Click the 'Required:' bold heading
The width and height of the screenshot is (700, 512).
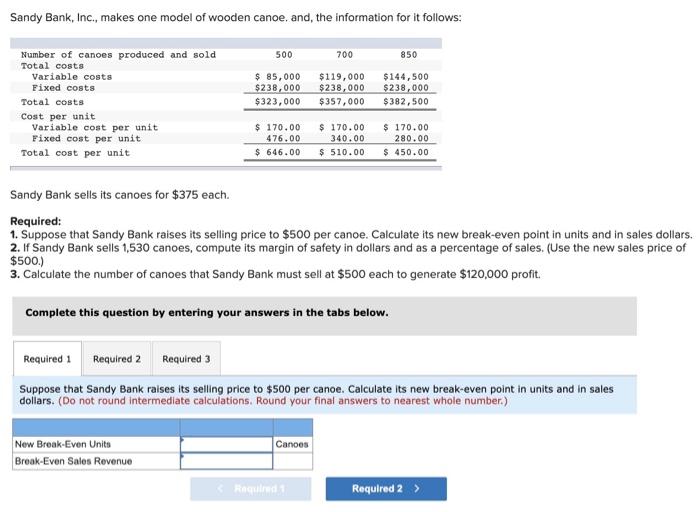[36, 221]
